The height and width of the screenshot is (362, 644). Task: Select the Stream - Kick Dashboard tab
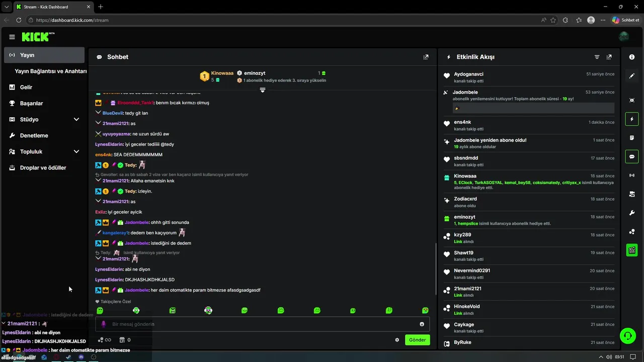point(53,7)
